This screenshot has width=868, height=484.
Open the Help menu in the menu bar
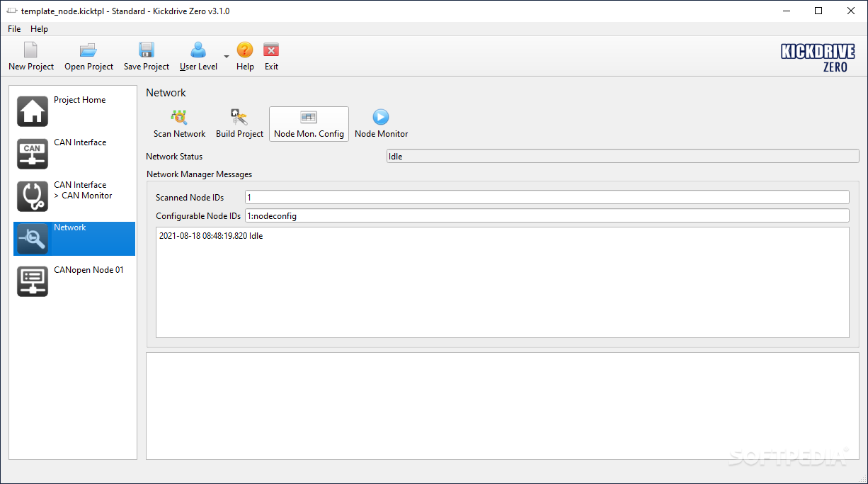40,29
